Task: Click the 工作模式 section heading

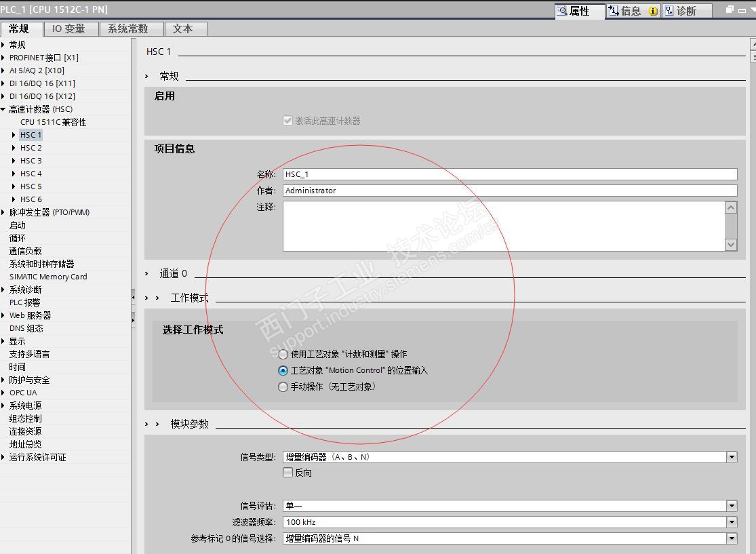Action: (x=189, y=298)
